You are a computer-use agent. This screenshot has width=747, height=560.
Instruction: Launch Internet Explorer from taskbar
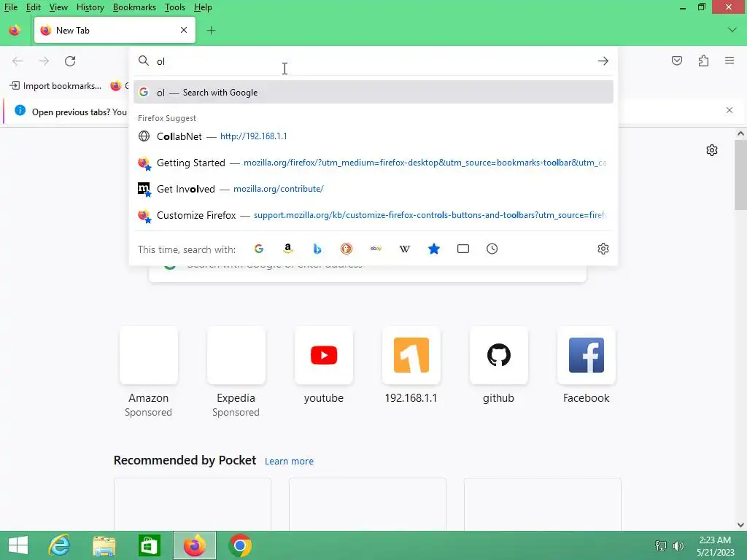pyautogui.click(x=59, y=545)
